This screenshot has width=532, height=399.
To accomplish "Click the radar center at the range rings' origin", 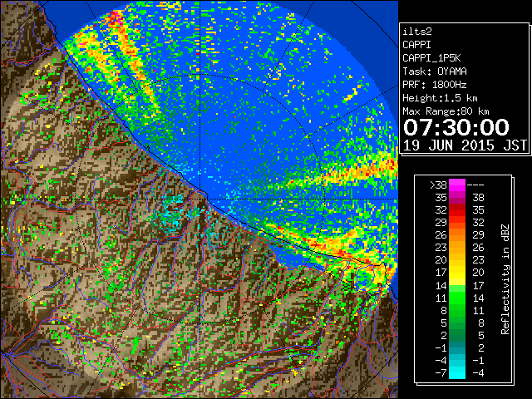I will tap(200, 199).
